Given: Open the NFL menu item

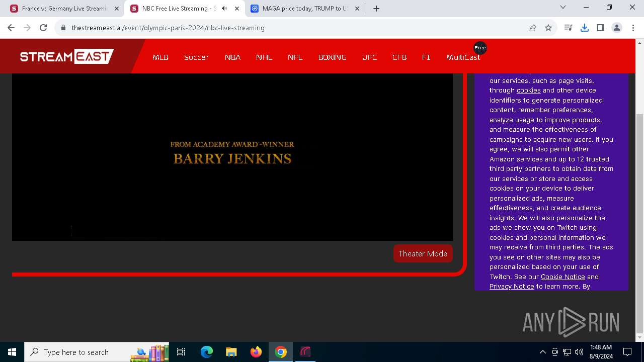Looking at the screenshot, I should [295, 57].
